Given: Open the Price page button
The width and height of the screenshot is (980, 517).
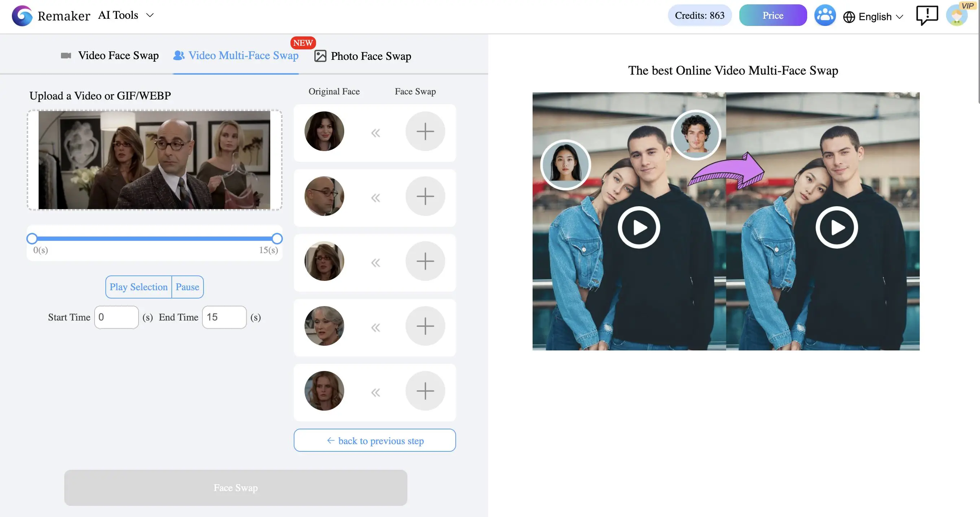Looking at the screenshot, I should tap(773, 15).
